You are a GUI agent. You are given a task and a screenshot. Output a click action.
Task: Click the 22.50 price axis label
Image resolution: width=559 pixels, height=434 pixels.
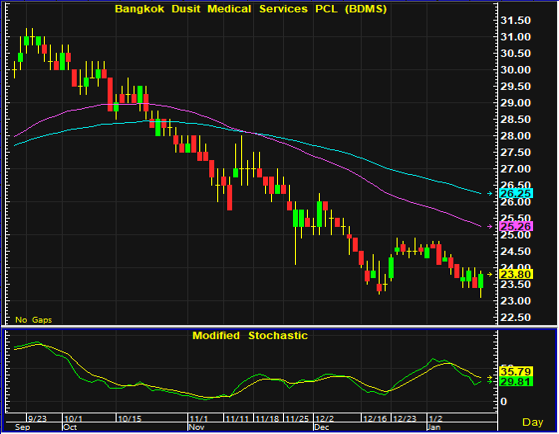point(516,317)
